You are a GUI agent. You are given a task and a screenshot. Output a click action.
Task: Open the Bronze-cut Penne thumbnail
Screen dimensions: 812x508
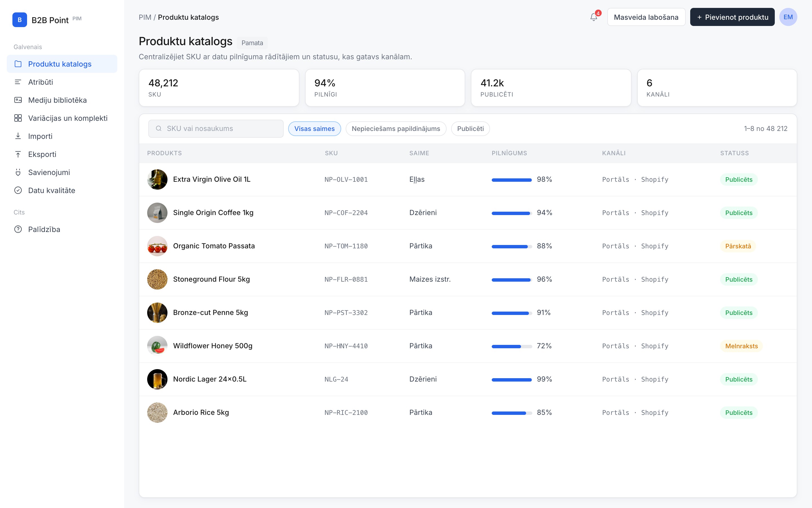click(157, 312)
